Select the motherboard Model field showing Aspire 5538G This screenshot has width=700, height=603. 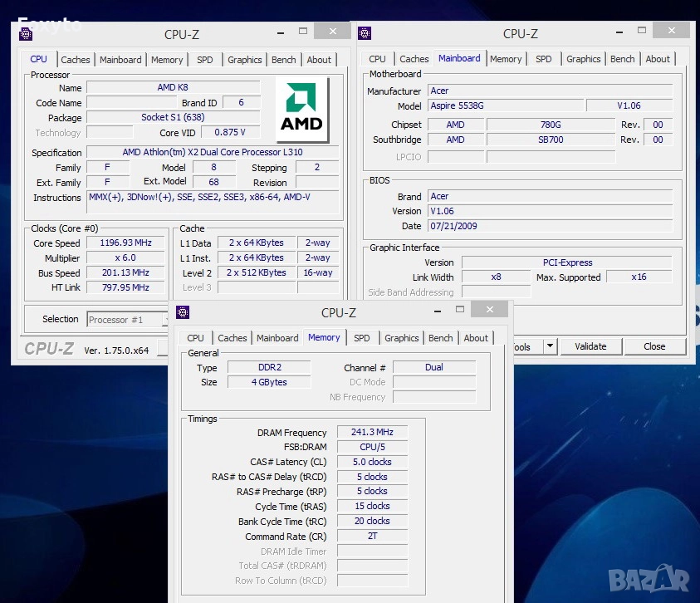coord(505,106)
